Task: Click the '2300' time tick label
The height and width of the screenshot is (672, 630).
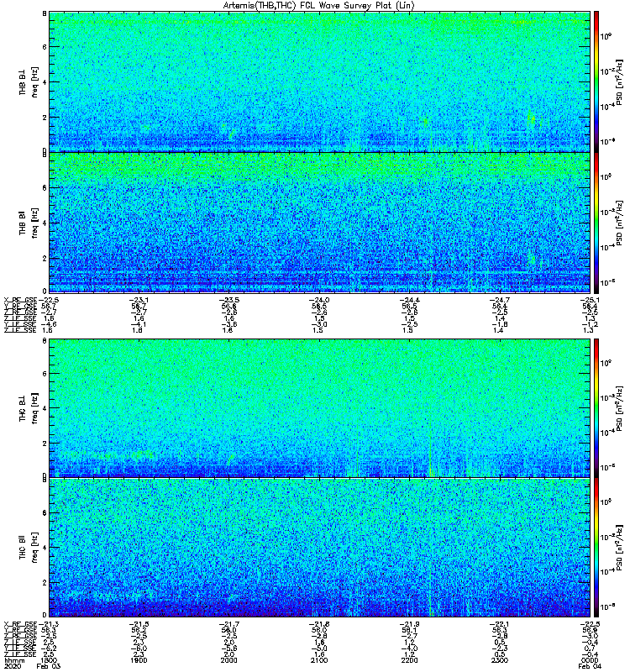Action: tap(499, 660)
